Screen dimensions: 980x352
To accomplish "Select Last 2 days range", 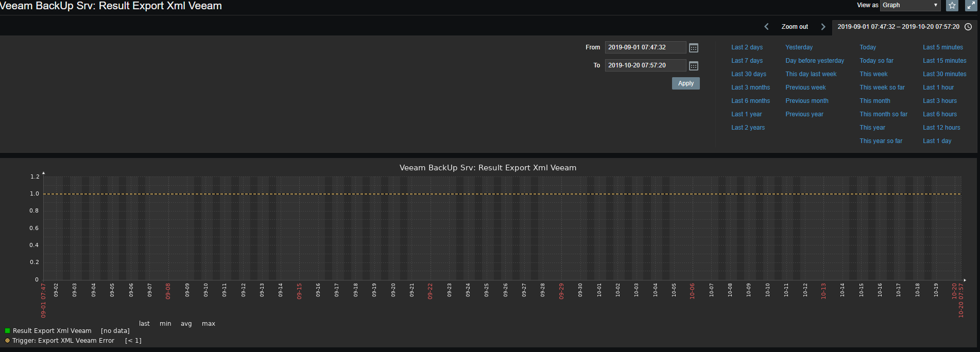I will coord(747,47).
